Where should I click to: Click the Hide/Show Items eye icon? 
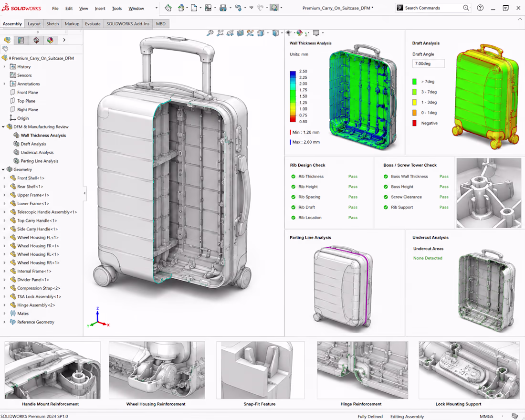pyautogui.click(x=288, y=33)
